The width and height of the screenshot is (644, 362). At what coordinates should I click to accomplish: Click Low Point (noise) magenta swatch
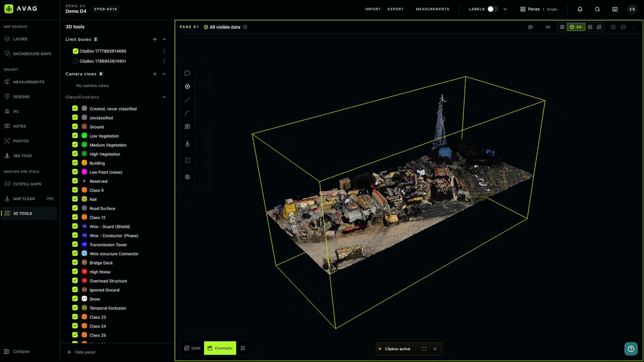(84, 172)
